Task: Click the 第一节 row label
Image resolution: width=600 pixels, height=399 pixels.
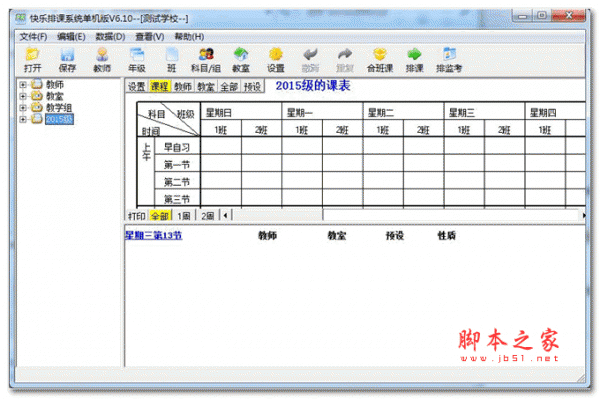Action: [x=177, y=165]
